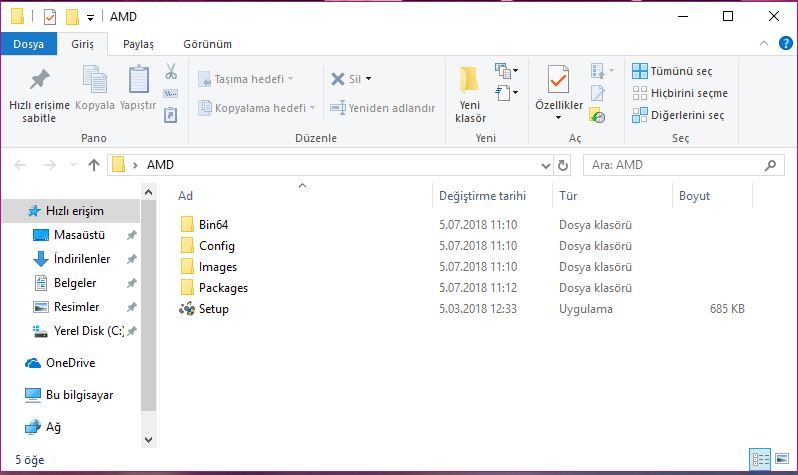Click the Yeni klasör folder icon
This screenshot has height=475, width=798.
pyautogui.click(x=469, y=79)
